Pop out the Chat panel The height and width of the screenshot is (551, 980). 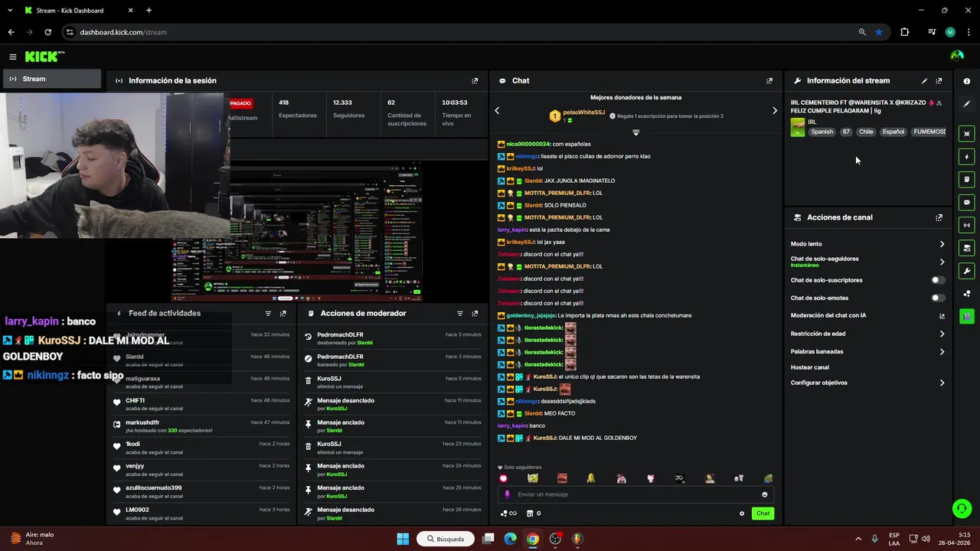click(x=769, y=80)
